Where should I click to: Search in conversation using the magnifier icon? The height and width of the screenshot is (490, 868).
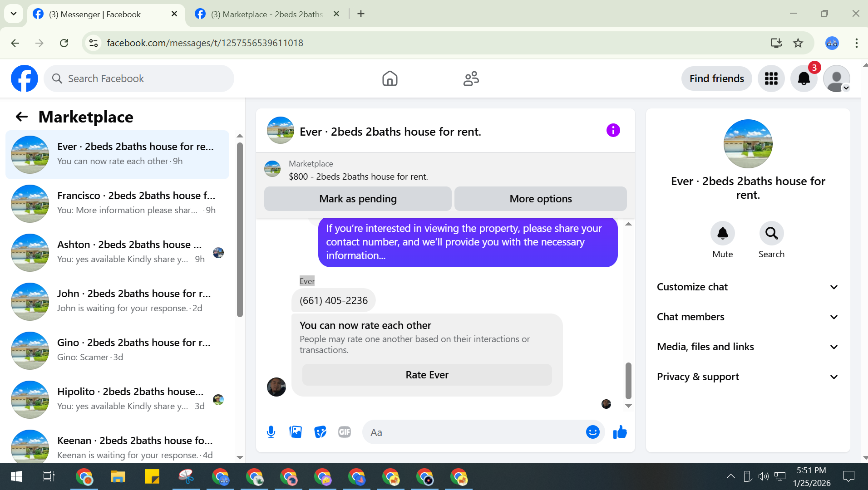click(771, 233)
